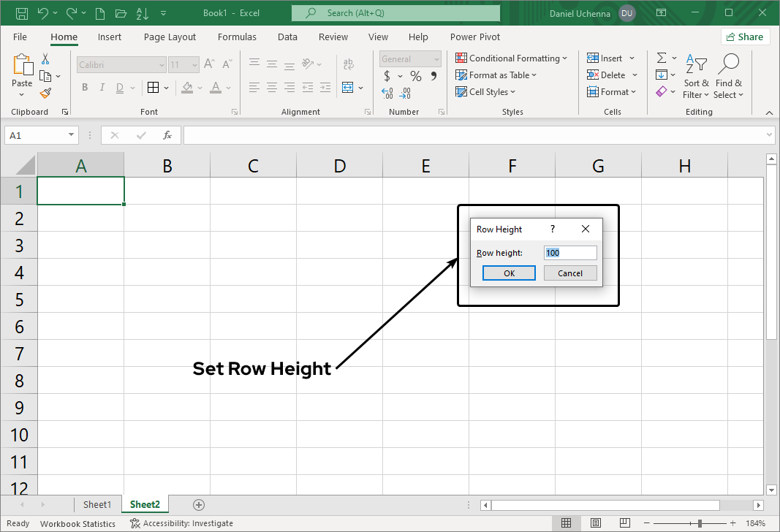Select the Sort & Filter icon
The height and width of the screenshot is (532, 780).
[695, 75]
